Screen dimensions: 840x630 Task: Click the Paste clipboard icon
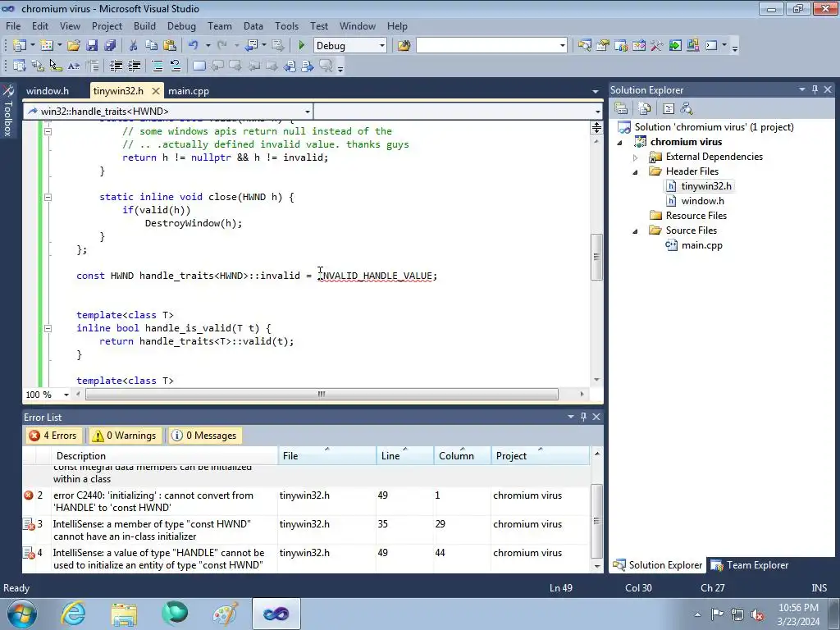click(170, 46)
